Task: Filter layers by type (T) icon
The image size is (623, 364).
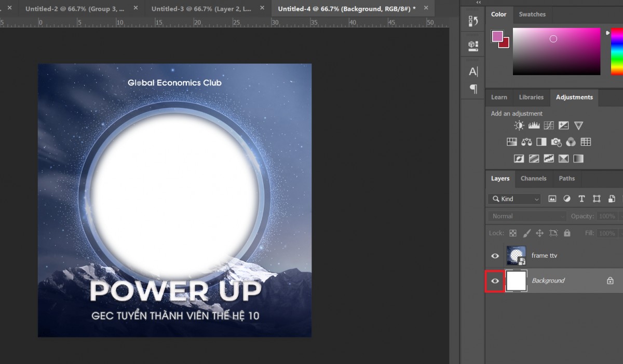Action: click(x=581, y=199)
